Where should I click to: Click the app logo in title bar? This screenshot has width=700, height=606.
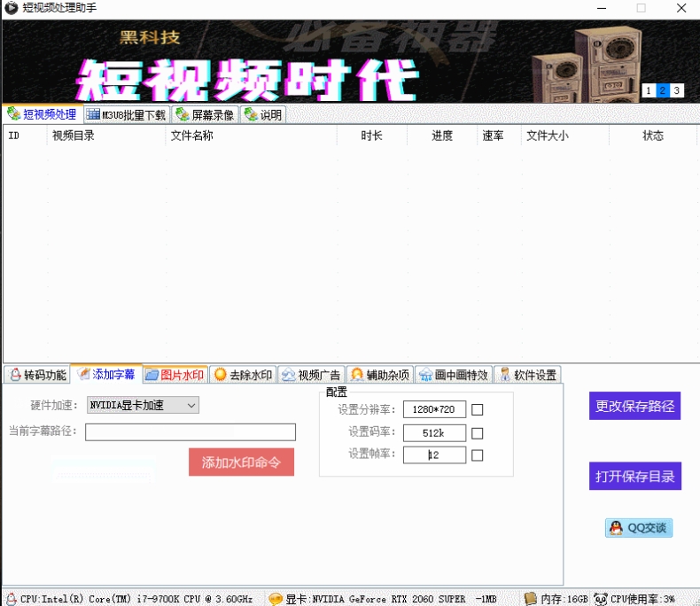point(12,8)
